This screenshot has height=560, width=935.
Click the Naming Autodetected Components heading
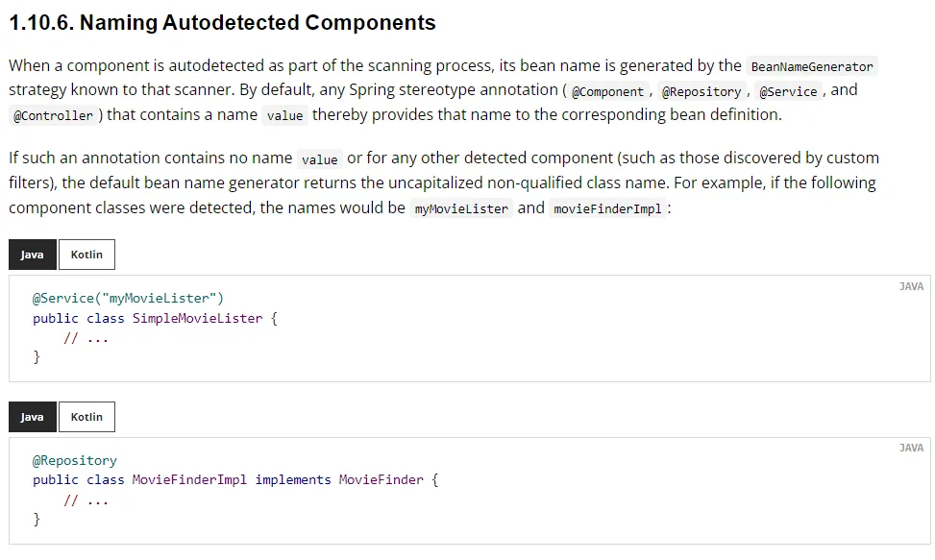pos(222,23)
